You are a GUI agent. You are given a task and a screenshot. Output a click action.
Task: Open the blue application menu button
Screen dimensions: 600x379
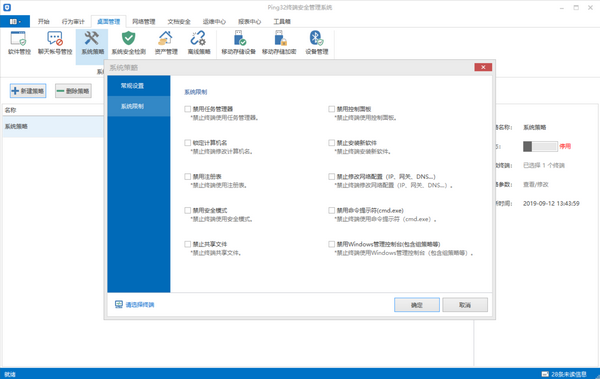(x=15, y=21)
